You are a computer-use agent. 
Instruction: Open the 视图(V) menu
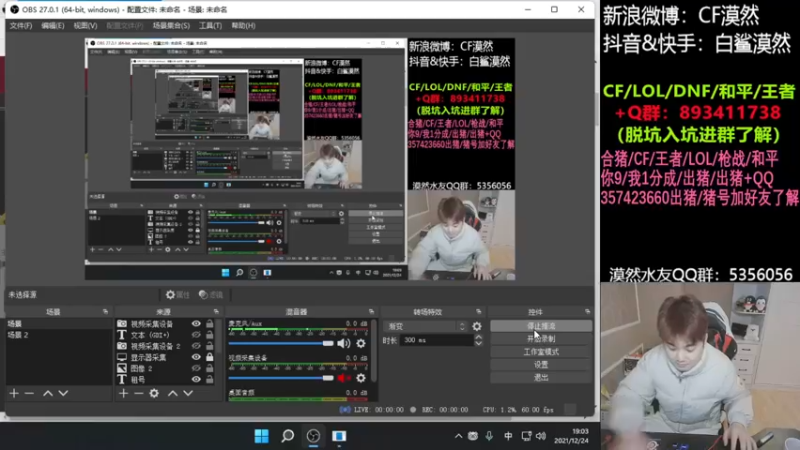tap(85, 26)
